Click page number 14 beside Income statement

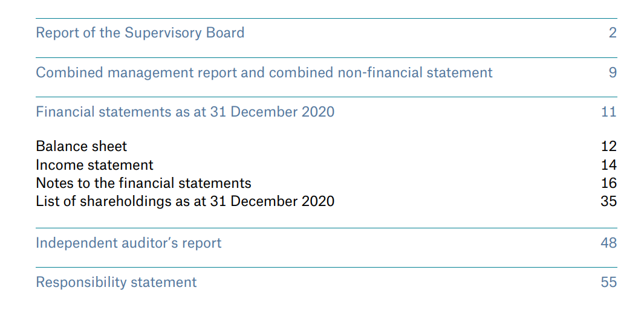click(609, 164)
